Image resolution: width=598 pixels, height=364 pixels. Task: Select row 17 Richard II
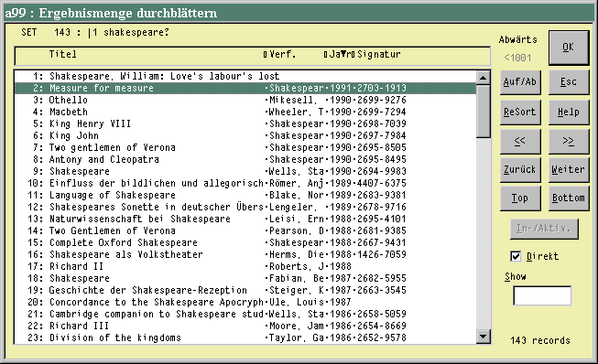tap(245, 266)
